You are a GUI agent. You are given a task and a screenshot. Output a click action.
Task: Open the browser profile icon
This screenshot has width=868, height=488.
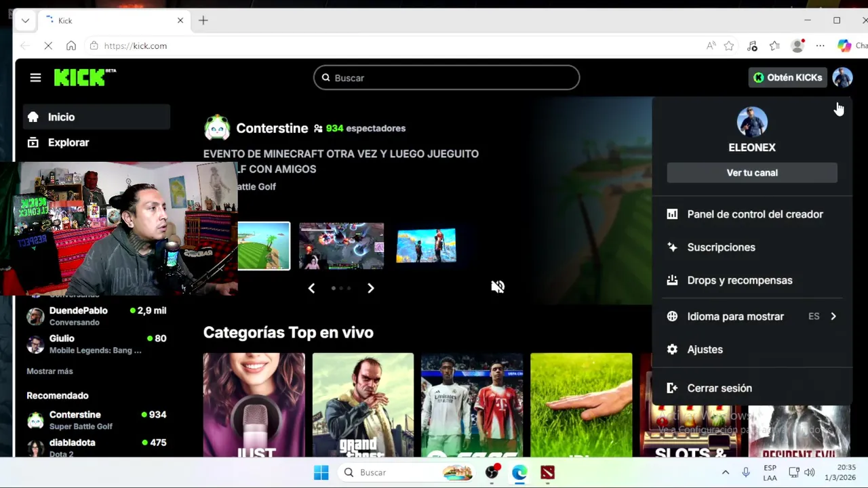tap(797, 46)
